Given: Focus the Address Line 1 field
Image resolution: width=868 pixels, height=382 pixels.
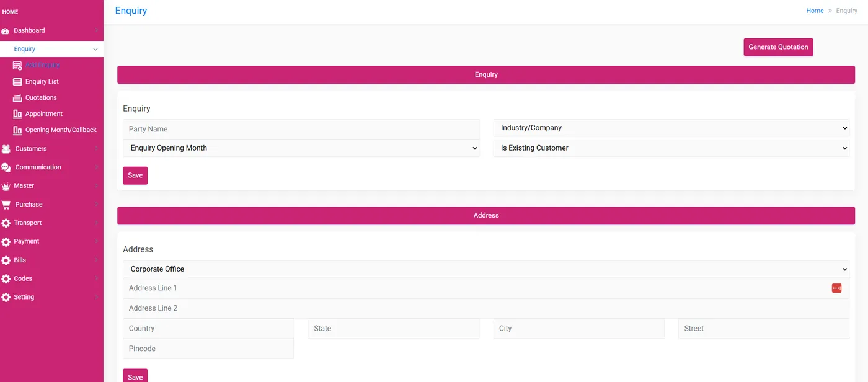Looking at the screenshot, I should (x=486, y=288).
